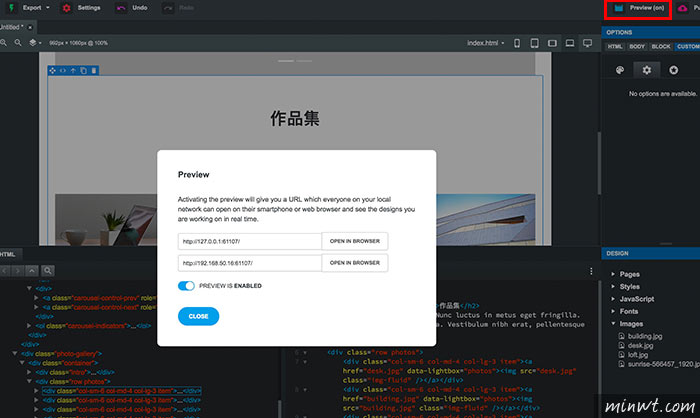This screenshot has width=700, height=418.
Task: Go forward in HTML panel
Action: [x=17, y=271]
